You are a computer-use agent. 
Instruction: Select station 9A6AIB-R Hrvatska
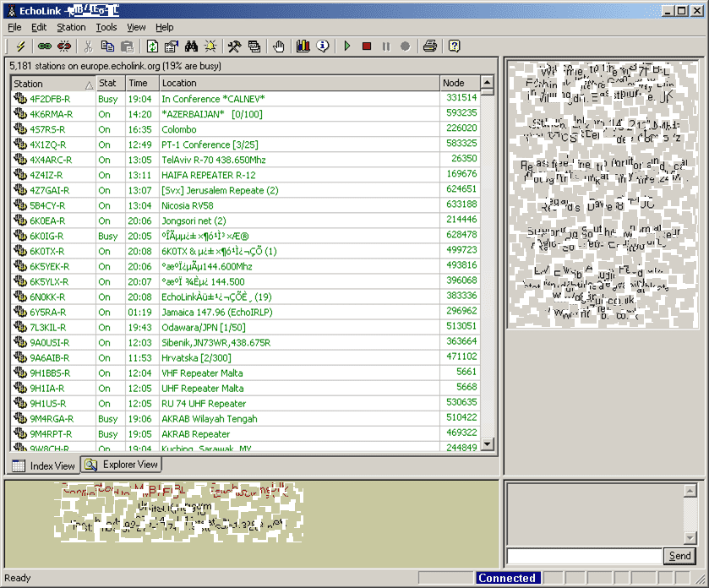coord(246,358)
